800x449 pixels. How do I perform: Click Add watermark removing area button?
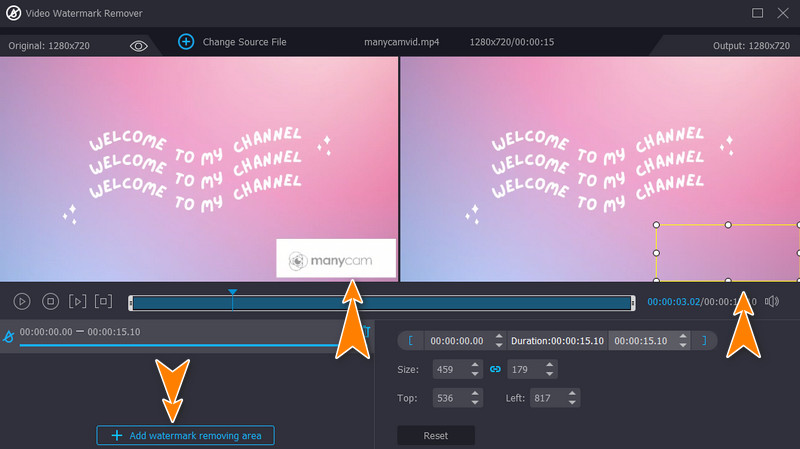(185, 435)
